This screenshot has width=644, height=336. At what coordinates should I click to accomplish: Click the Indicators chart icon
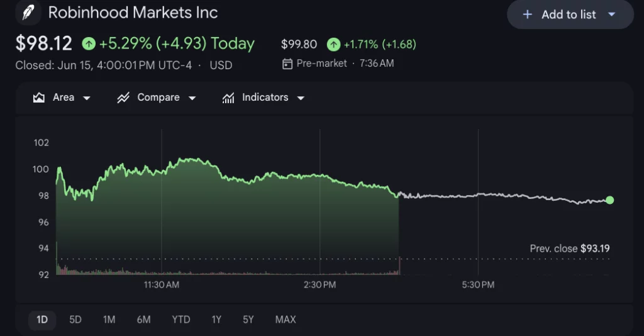pyautogui.click(x=228, y=98)
